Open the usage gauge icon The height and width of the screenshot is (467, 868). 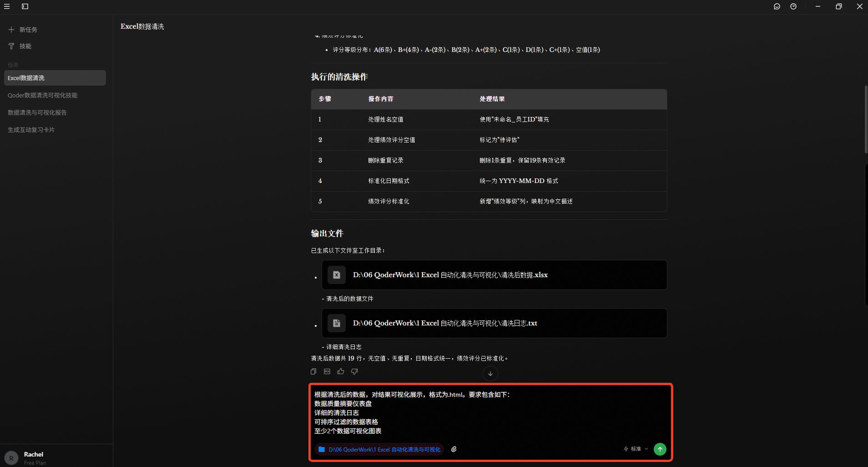tap(793, 6)
